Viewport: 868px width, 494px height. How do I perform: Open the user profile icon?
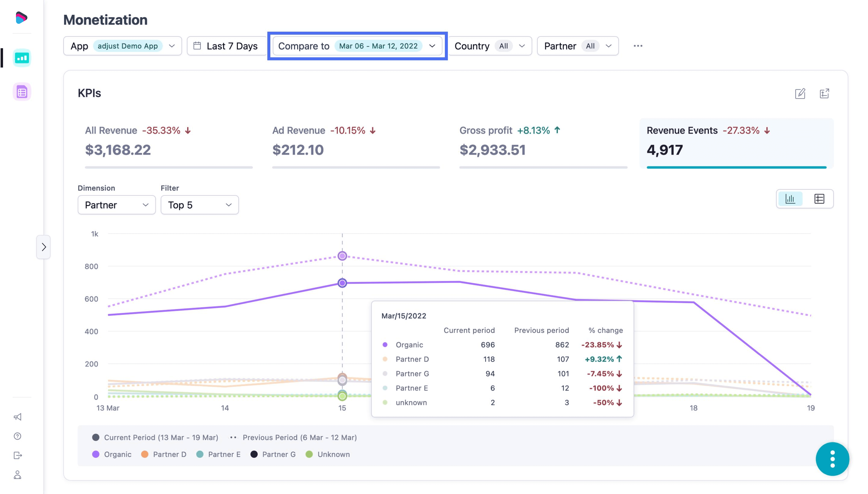[18, 475]
